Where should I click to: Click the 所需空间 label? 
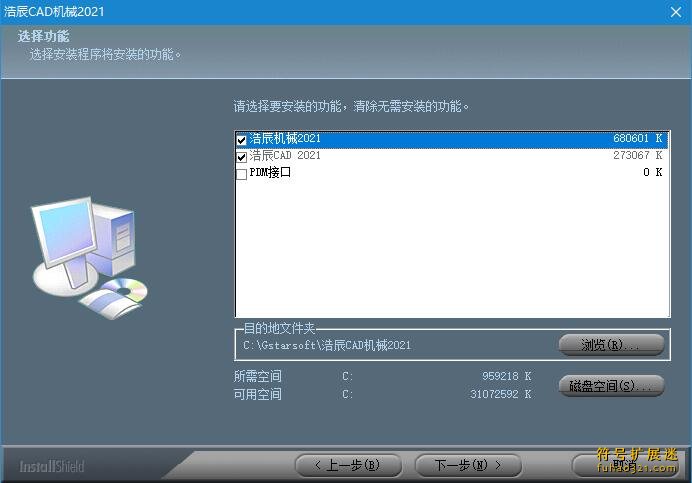(x=257, y=376)
